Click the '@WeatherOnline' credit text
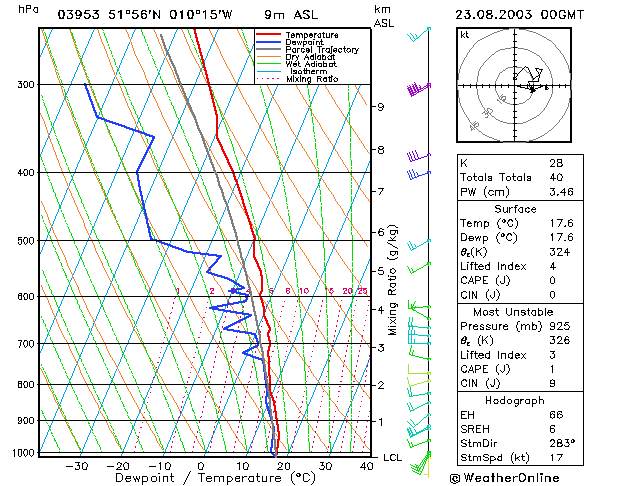Image resolution: width=629 pixels, height=486 pixels. tap(504, 478)
